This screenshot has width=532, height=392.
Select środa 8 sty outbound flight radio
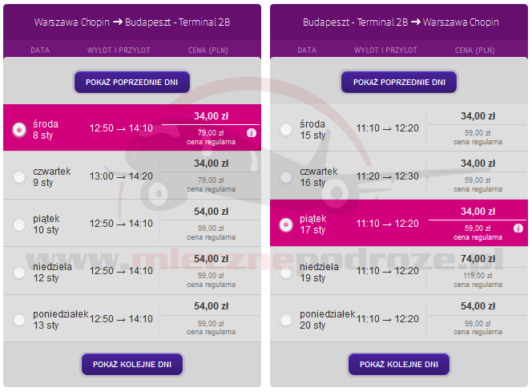(19, 129)
